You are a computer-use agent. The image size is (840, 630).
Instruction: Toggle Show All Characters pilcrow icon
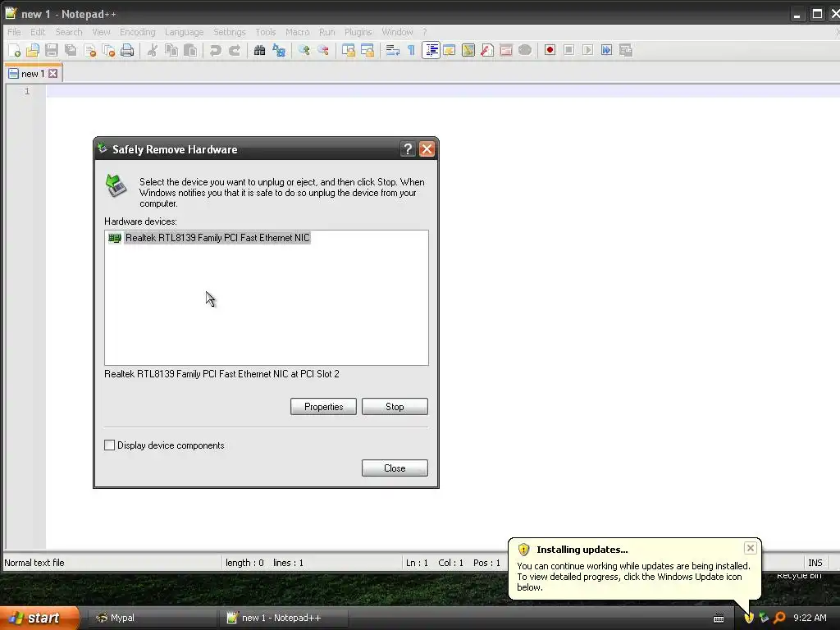412,50
